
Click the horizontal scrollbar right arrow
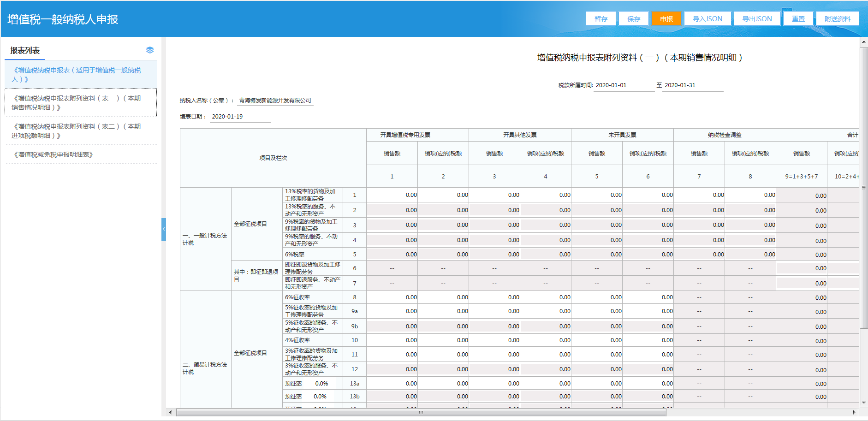[854, 412]
